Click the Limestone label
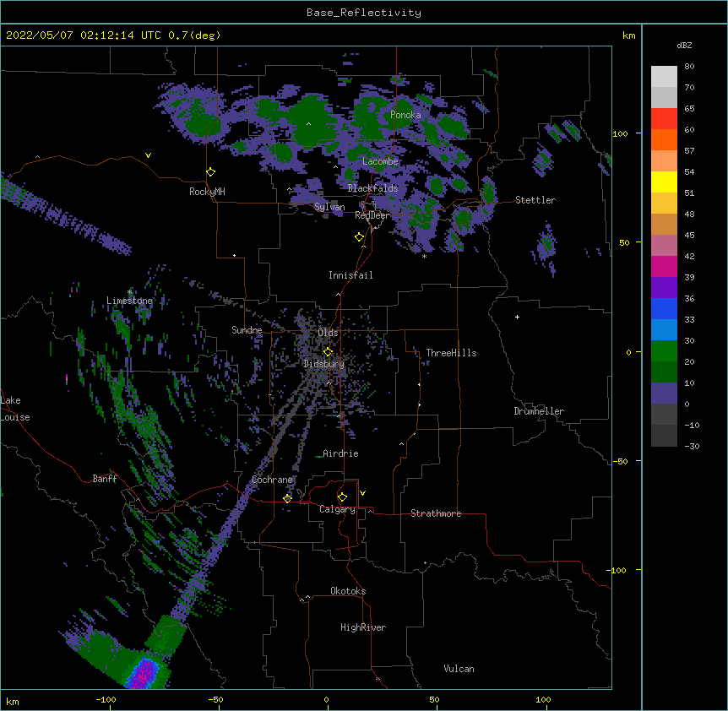 129,301
